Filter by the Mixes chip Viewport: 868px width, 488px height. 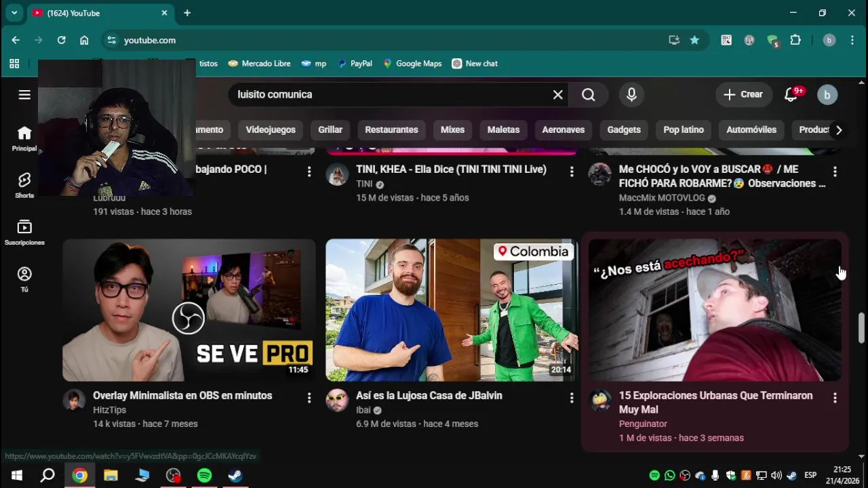tap(452, 130)
